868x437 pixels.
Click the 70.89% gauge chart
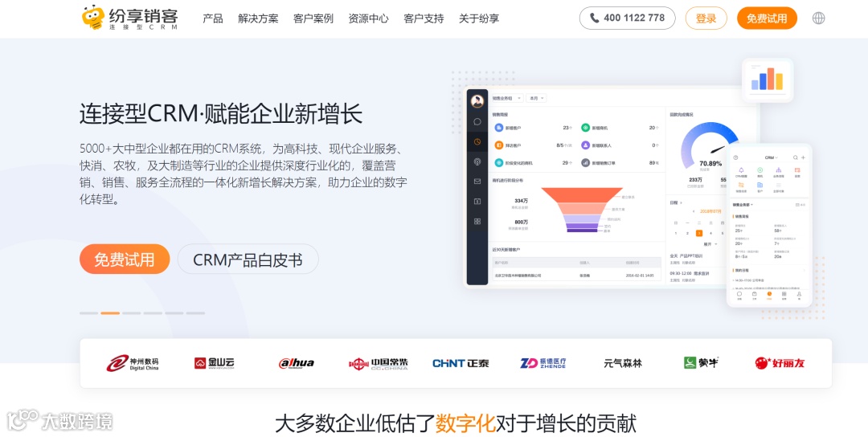tap(710, 145)
